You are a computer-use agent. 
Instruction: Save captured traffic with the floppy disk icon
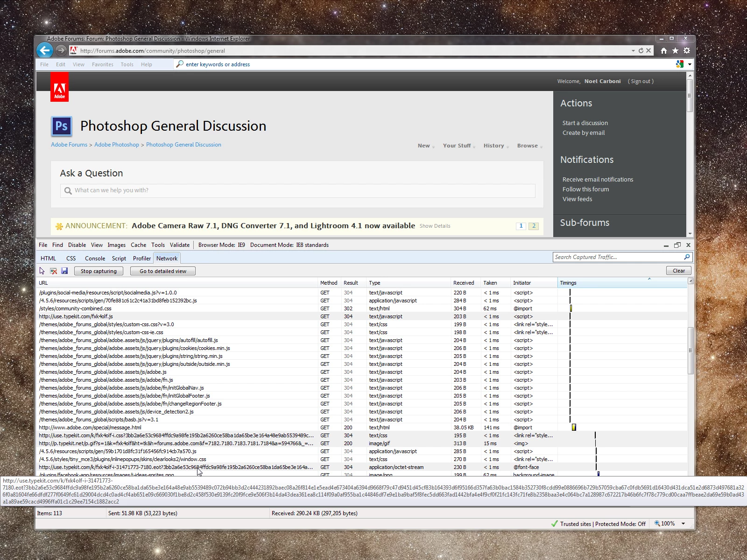click(x=64, y=271)
